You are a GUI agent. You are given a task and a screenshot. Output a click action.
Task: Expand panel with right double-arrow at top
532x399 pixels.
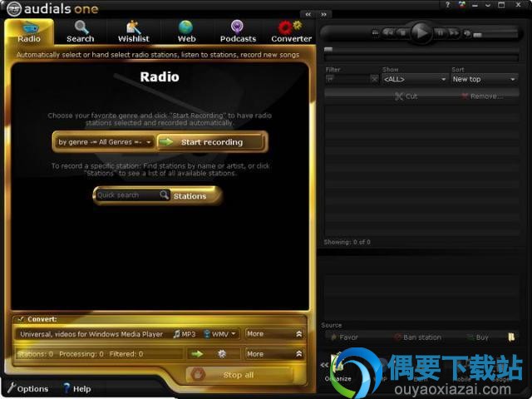click(323, 14)
